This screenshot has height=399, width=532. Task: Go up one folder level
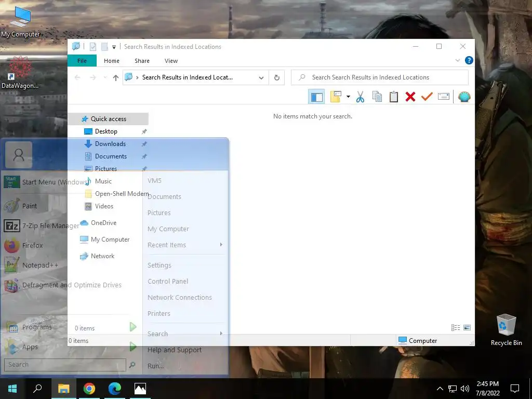point(116,78)
